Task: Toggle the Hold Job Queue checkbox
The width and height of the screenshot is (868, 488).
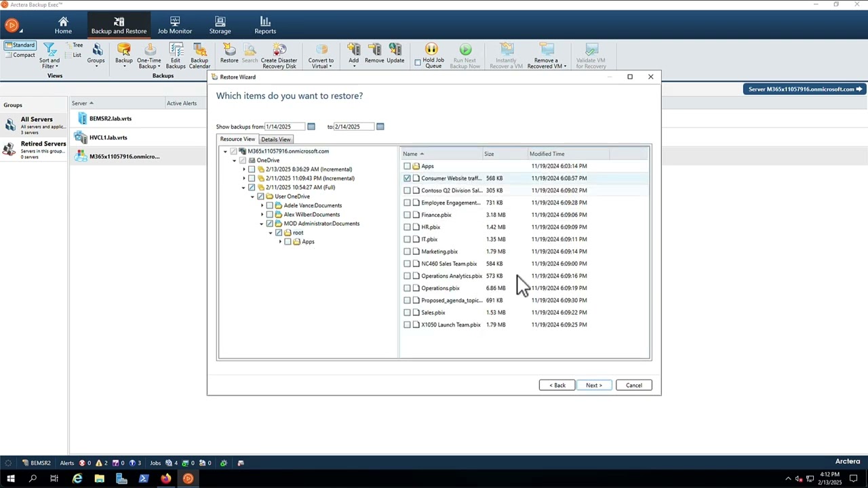Action: pyautogui.click(x=418, y=62)
